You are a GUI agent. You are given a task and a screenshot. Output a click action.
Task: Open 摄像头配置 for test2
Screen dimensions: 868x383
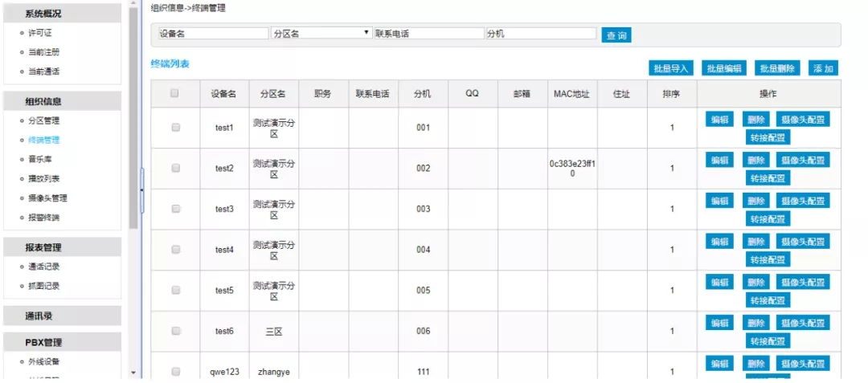pyautogui.click(x=803, y=160)
